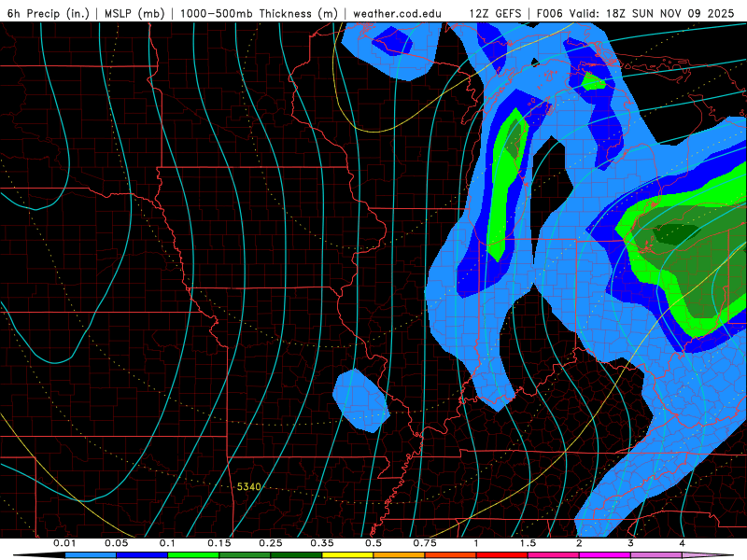Click the "0.5" legend value
This screenshot has height=560, width=747.
pyautogui.click(x=373, y=543)
